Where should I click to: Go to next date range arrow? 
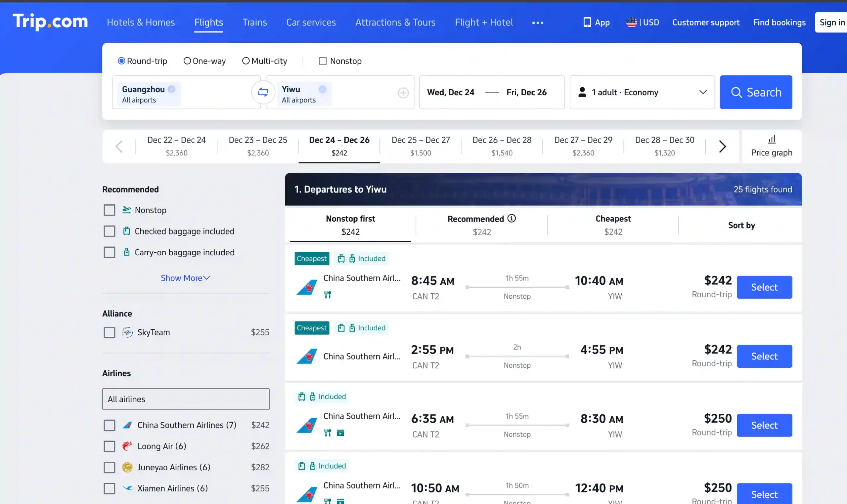(x=722, y=147)
